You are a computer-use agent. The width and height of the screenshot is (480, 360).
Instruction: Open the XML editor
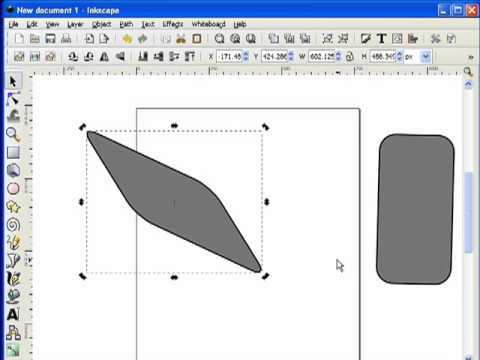[397, 39]
